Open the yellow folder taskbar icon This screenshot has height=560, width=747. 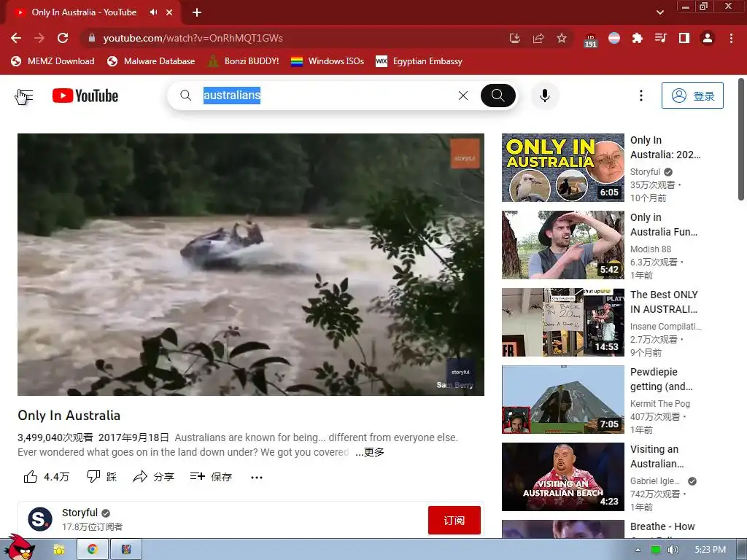tap(59, 550)
